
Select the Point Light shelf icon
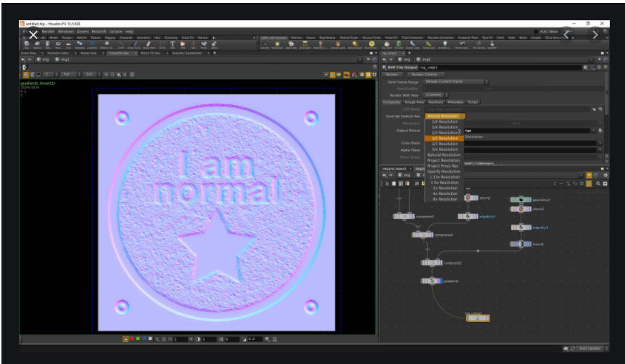(277, 44)
